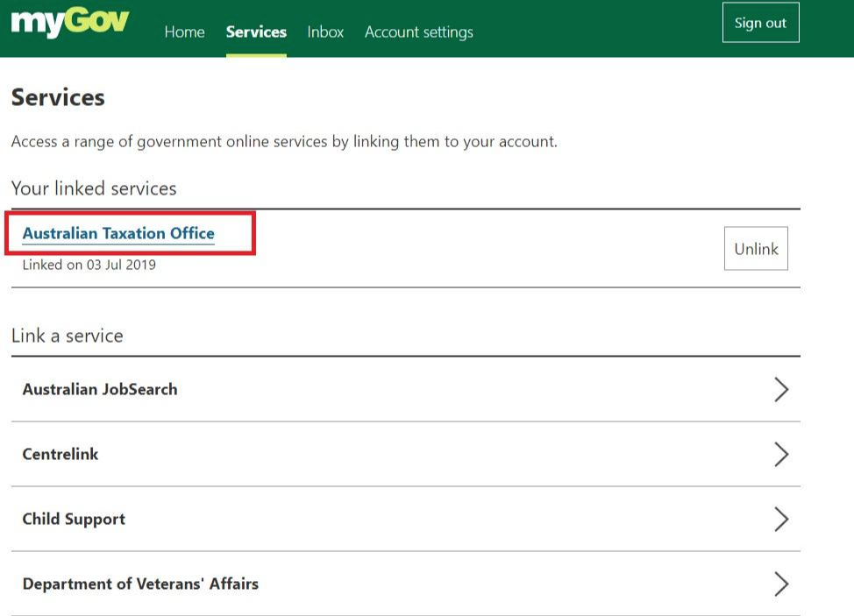854x616 pixels.
Task: Go to the Home tab
Action: 185,32
